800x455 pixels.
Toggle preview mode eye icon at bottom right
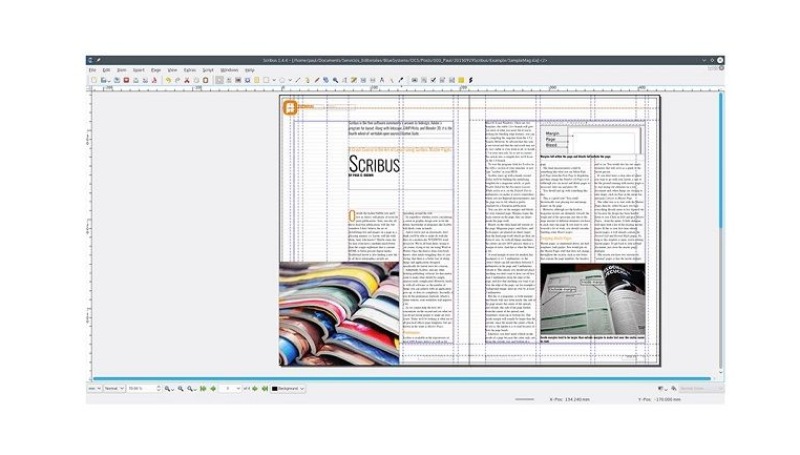674,389
